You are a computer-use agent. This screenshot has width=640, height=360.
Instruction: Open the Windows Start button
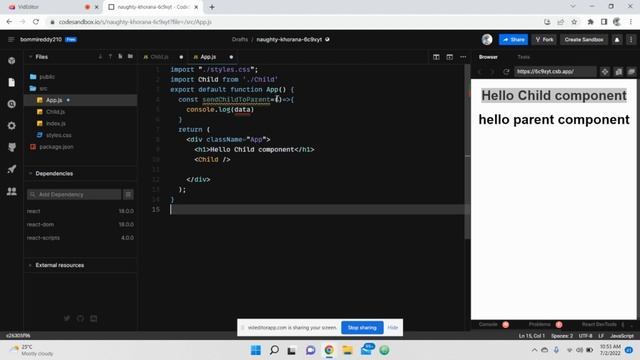pyautogui.click(x=256, y=350)
